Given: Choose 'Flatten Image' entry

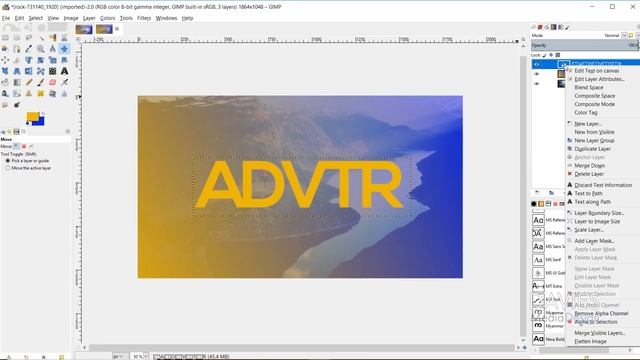Looking at the screenshot, I should pos(590,341).
